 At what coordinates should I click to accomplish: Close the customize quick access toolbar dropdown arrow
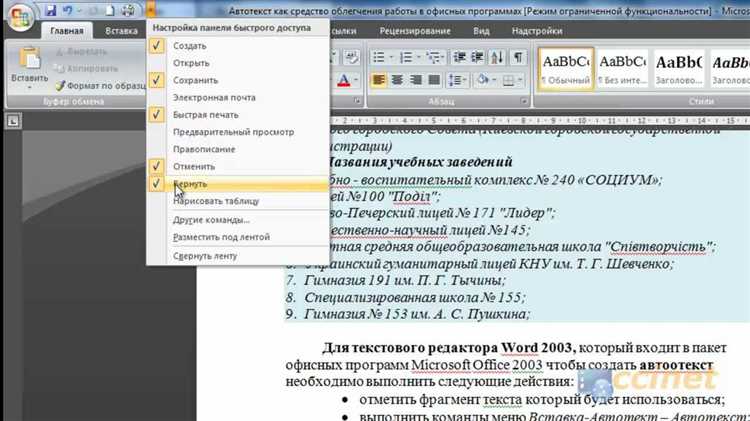(151, 11)
